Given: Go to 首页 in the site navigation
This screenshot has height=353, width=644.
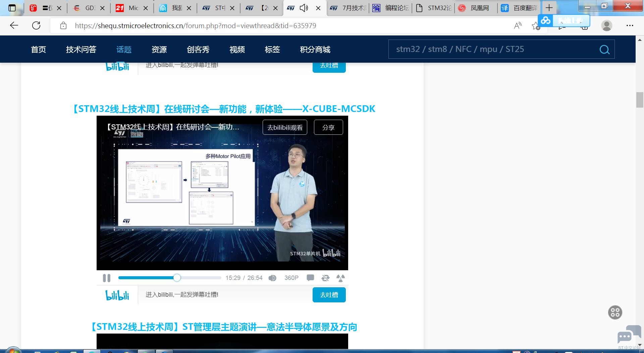Looking at the screenshot, I should point(39,50).
